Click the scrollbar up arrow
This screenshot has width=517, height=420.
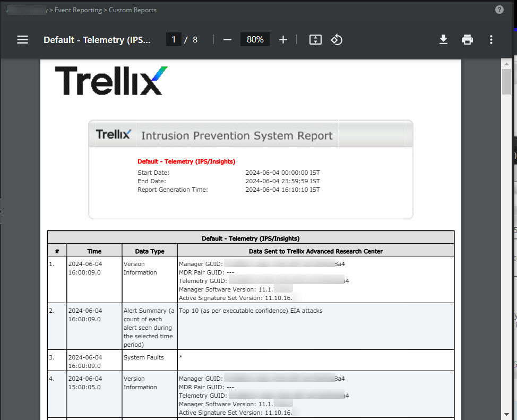click(506, 64)
